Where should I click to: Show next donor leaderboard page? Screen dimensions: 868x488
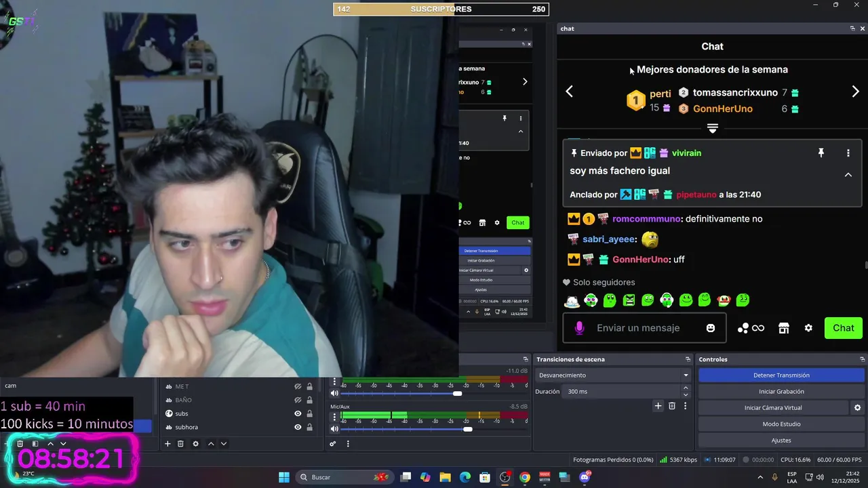855,91
